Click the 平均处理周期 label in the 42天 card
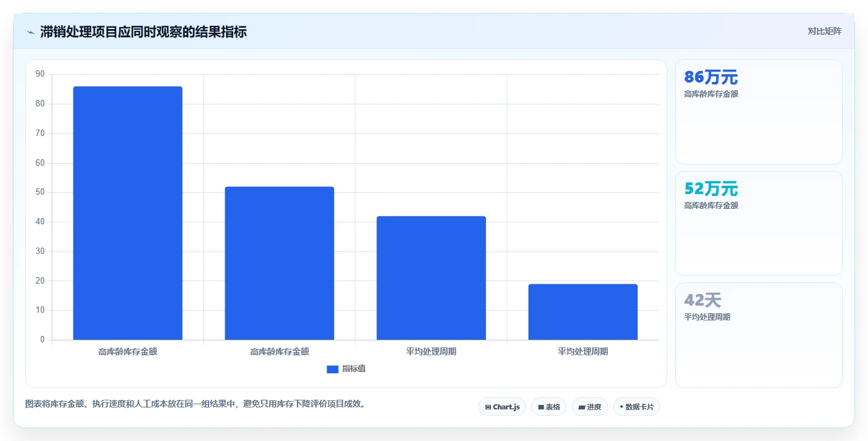 (707, 317)
